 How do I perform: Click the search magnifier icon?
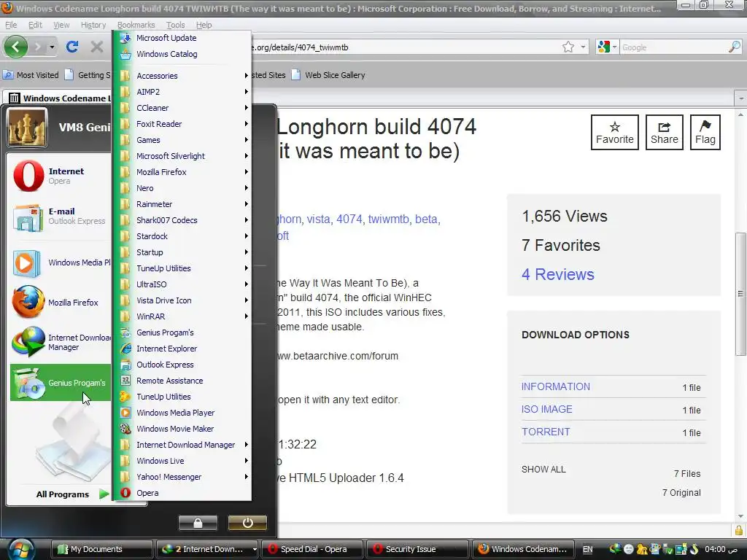pyautogui.click(x=734, y=47)
